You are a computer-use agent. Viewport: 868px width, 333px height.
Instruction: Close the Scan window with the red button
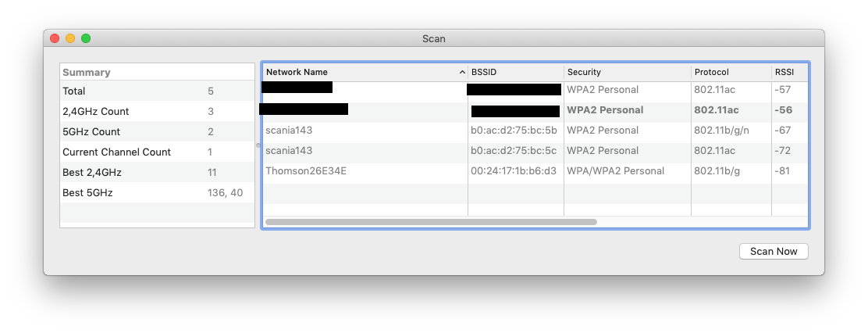(x=55, y=38)
